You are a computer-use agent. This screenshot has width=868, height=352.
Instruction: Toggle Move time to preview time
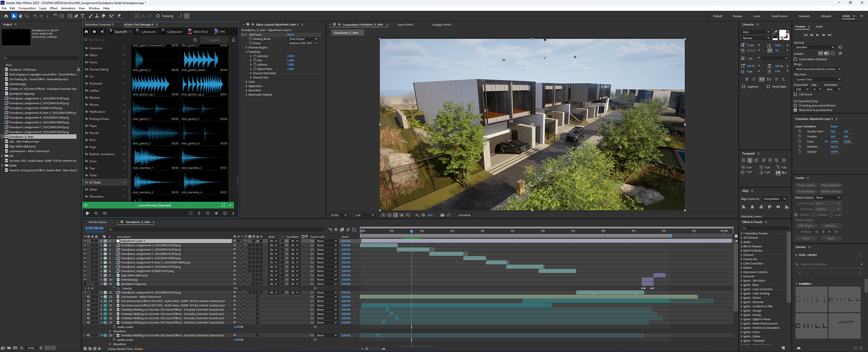point(796,110)
